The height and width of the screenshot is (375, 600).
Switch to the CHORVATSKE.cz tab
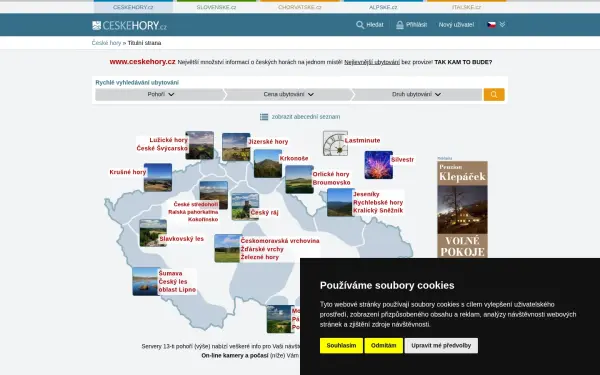point(300,7)
